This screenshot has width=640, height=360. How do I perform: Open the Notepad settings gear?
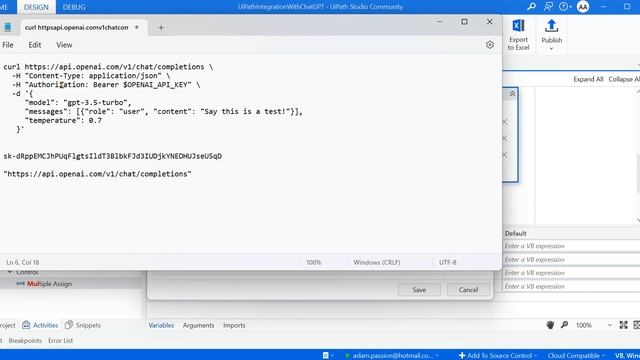click(x=490, y=45)
